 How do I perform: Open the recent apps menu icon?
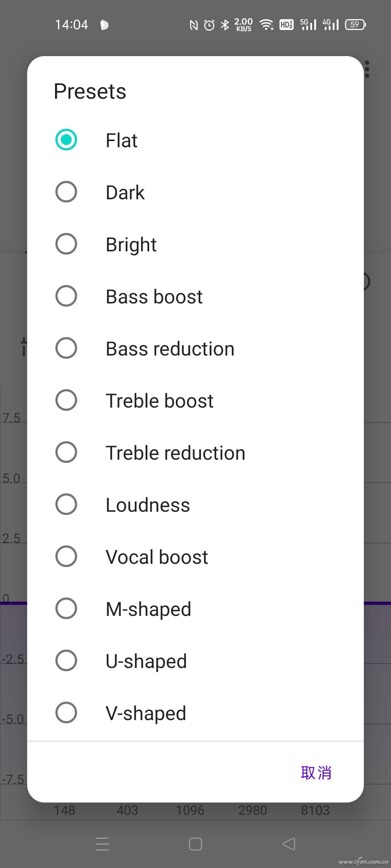click(102, 844)
